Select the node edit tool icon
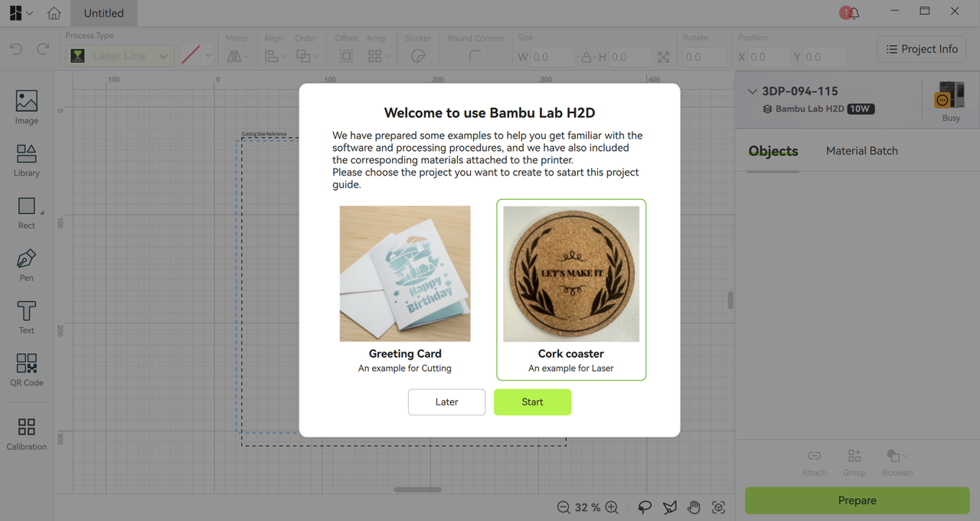The height and width of the screenshot is (521, 980). tap(669, 507)
